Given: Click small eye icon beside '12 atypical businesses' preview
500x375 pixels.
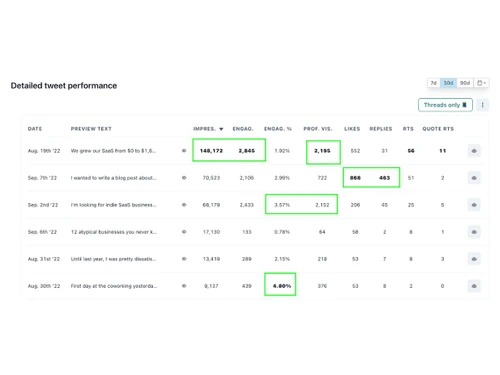Looking at the screenshot, I should pyautogui.click(x=184, y=232).
